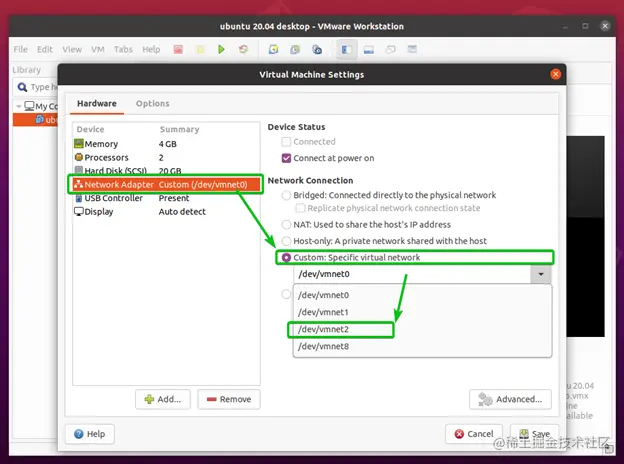This screenshot has height=464, width=624.
Task: Toggle Replicate physical network connection state
Action: coord(300,208)
